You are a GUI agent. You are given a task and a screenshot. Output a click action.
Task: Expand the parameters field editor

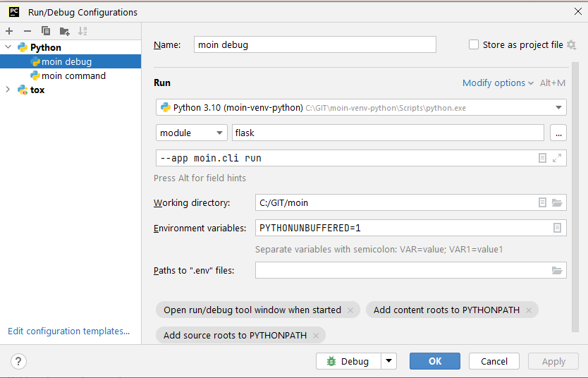coord(557,158)
